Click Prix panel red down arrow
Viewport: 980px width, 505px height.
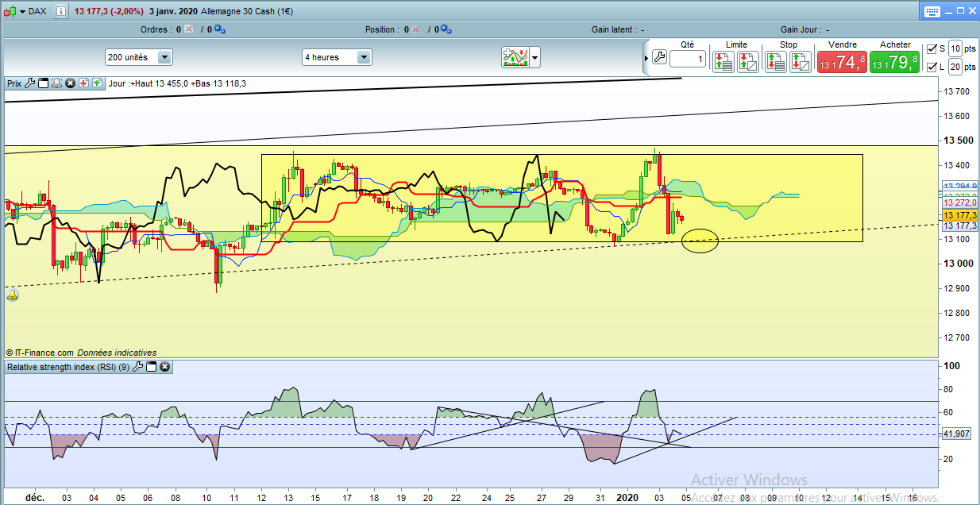coord(83,82)
